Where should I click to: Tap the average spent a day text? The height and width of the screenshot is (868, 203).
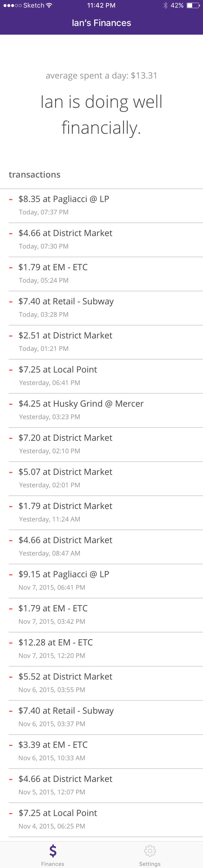pos(101,76)
